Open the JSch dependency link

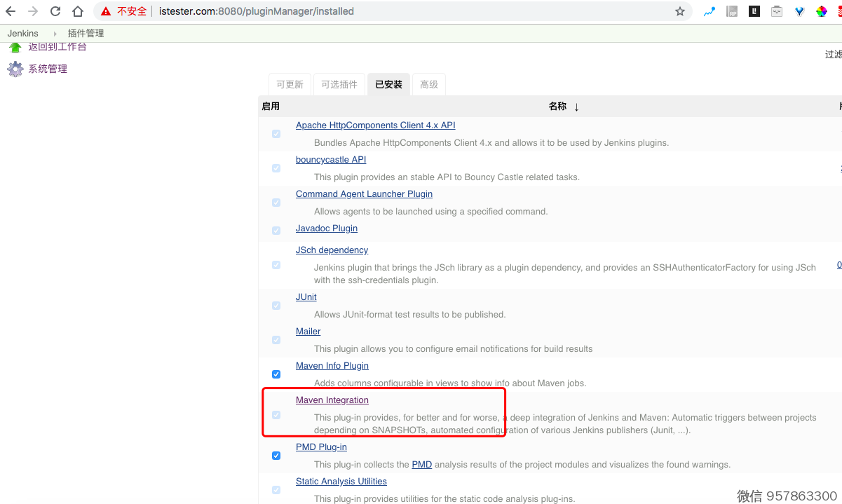tap(332, 250)
